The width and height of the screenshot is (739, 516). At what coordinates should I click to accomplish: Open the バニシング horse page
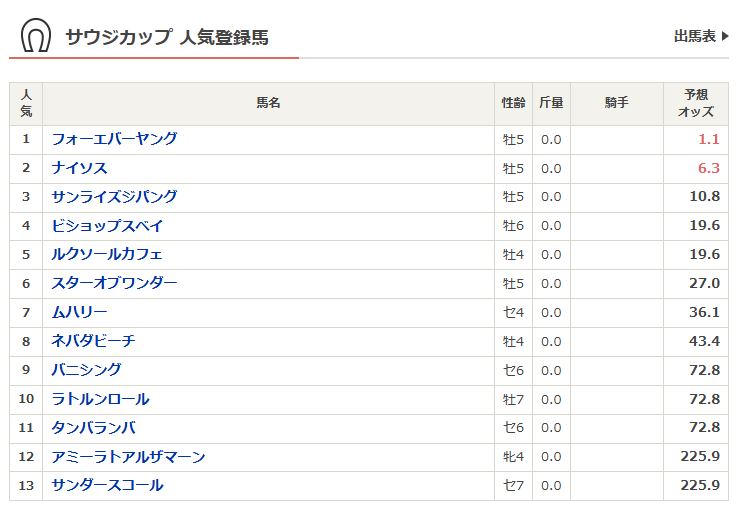(x=86, y=370)
